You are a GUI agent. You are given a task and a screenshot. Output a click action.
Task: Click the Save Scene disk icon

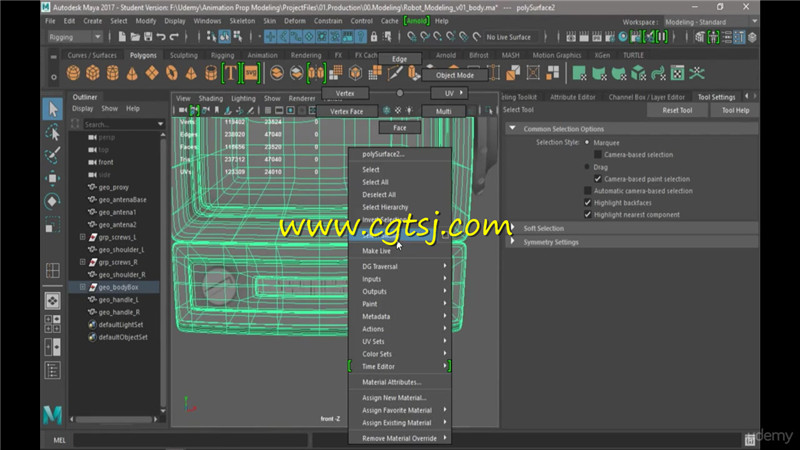click(148, 37)
